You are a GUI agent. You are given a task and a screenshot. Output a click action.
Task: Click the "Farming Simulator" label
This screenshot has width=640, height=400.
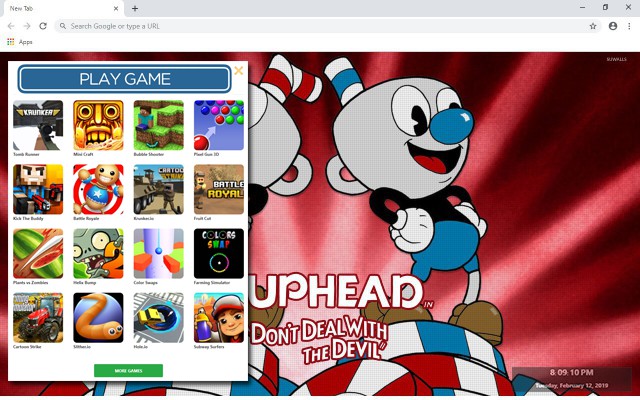coord(212,282)
